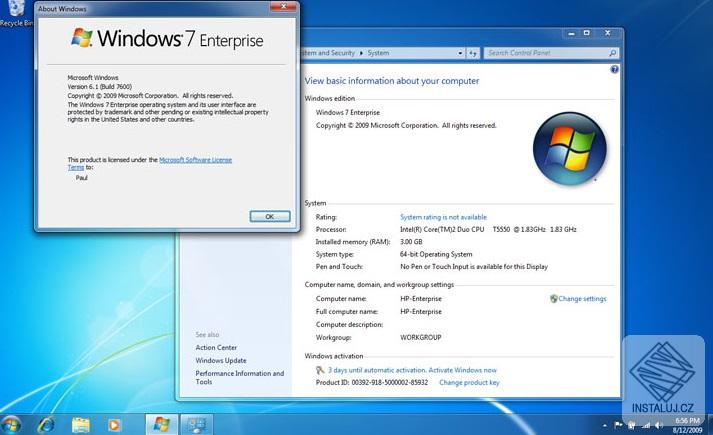This screenshot has width=713, height=435.
Task: Select licensee name 'Paul' in dialog
Action: pos(81,178)
